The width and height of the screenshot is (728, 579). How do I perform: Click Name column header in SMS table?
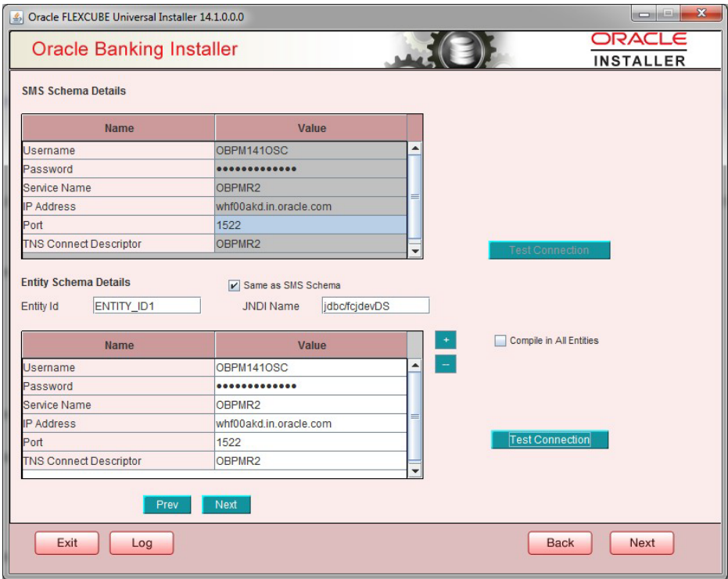[119, 128]
